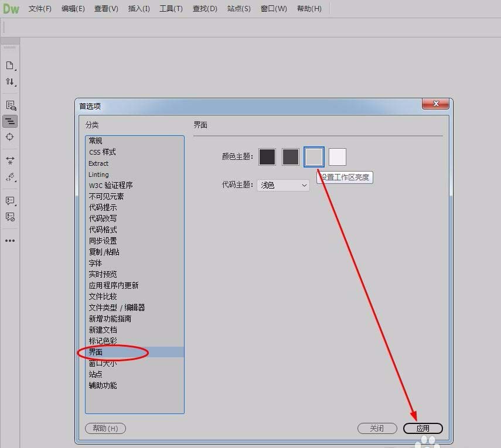Open the 插入(I) menu

pos(139,9)
